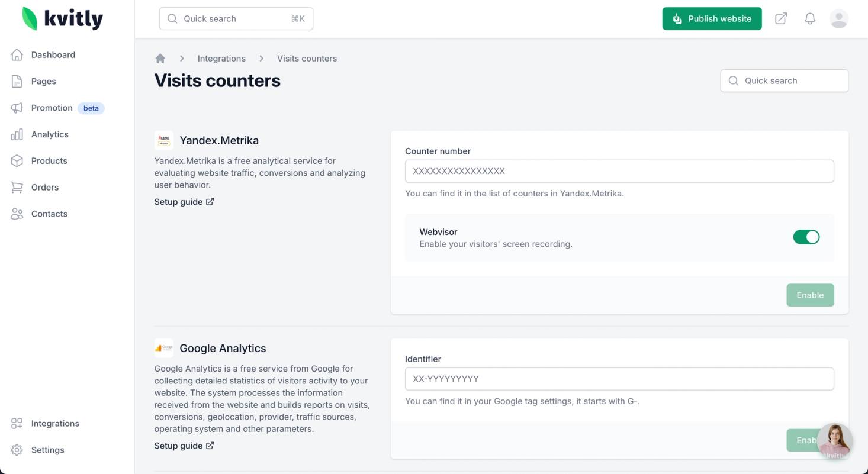Viewport: 868px width, 474px height.
Task: Toggle the Webvisor switch off
Action: [806, 237]
